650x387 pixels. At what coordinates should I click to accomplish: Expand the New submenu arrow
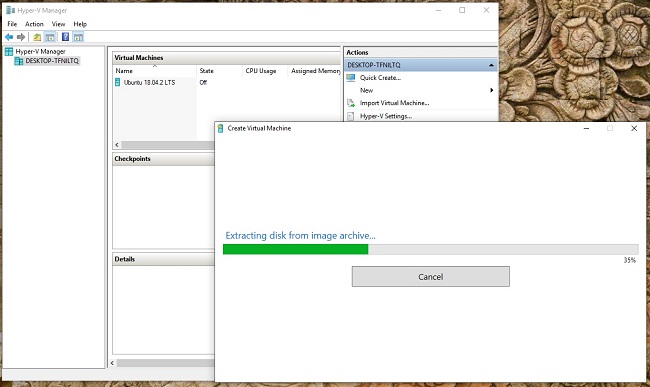[x=492, y=90]
